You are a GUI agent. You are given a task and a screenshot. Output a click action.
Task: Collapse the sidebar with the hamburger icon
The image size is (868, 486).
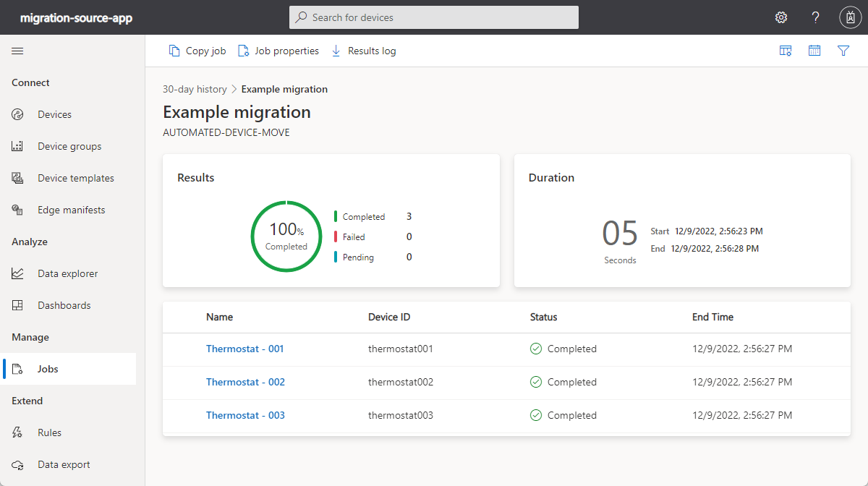(17, 51)
